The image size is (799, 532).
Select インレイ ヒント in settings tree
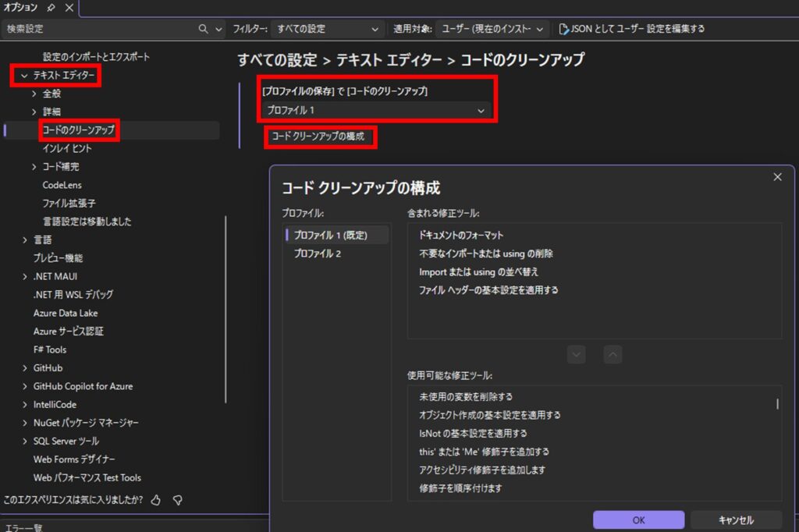point(67,148)
